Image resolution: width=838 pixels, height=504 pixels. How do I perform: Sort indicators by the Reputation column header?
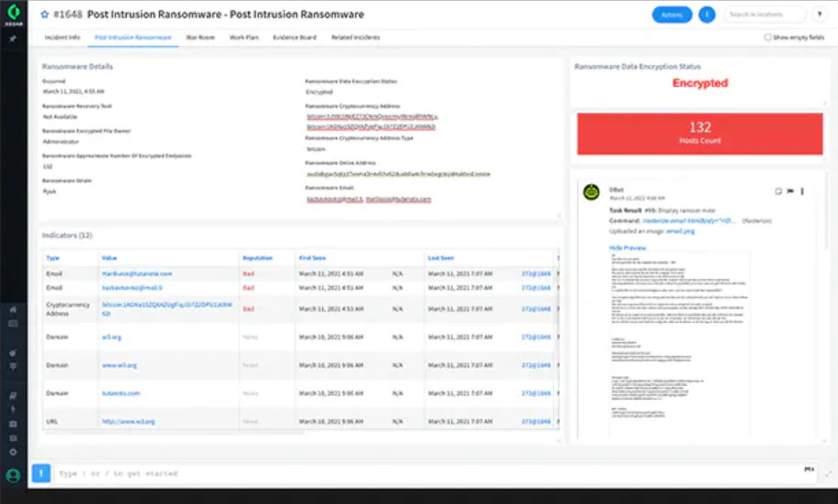click(x=258, y=258)
